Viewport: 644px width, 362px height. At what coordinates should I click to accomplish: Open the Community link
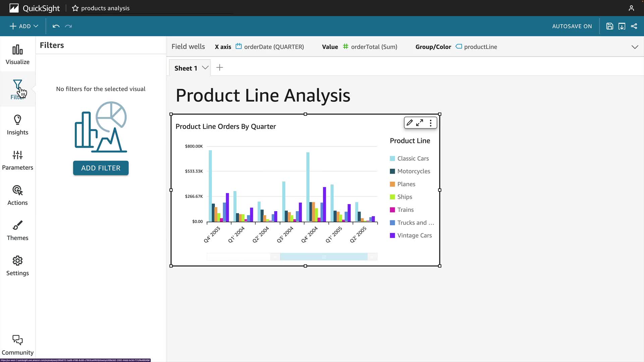click(17, 345)
